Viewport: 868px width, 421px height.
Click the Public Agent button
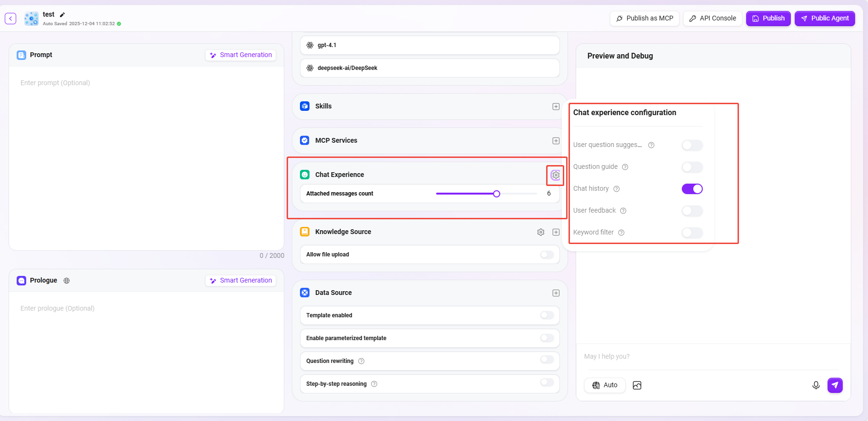point(825,19)
